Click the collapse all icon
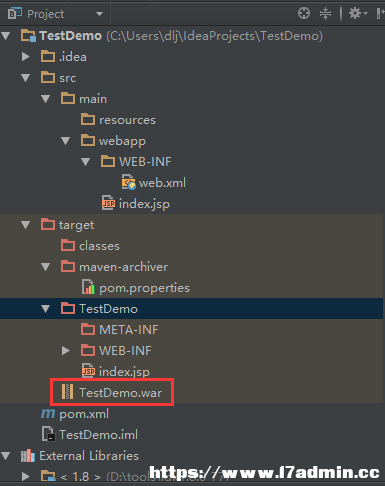 click(x=325, y=14)
